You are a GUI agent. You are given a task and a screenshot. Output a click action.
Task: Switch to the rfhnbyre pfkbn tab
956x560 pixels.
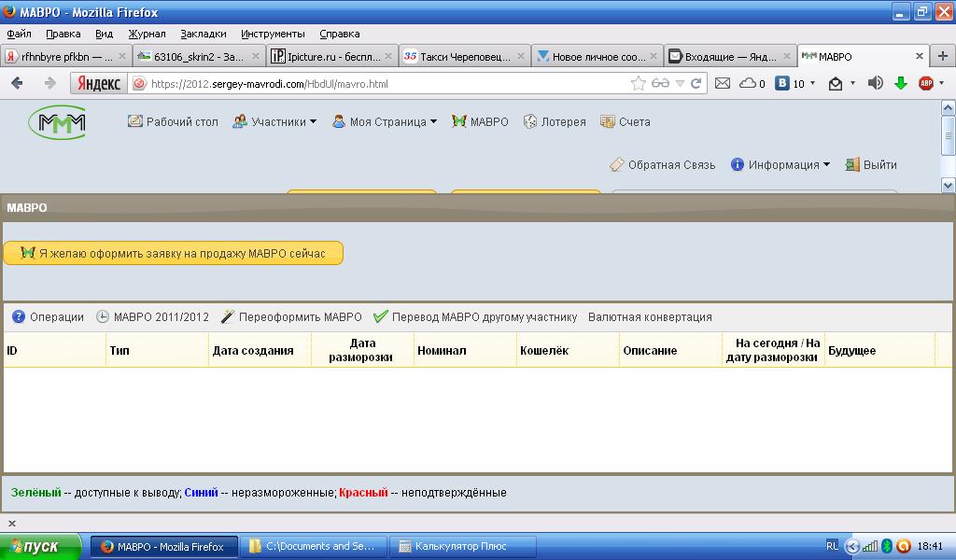pyautogui.click(x=65, y=57)
